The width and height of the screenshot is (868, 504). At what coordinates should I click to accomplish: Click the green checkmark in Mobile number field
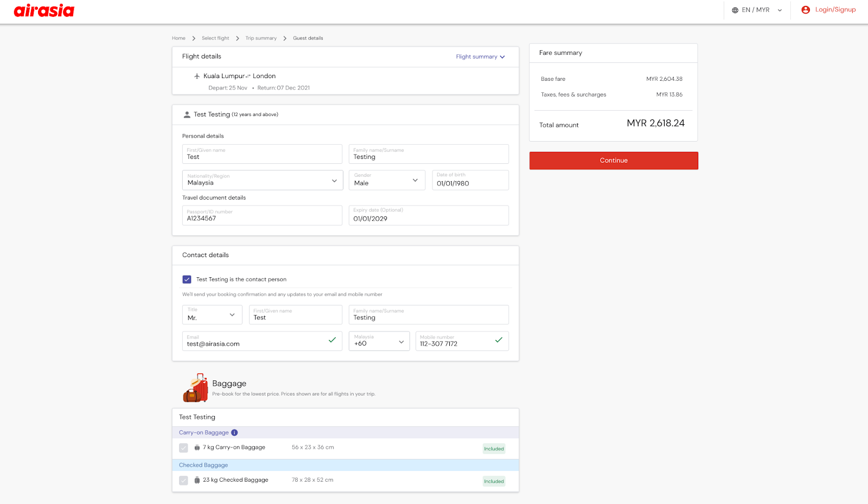click(x=499, y=340)
